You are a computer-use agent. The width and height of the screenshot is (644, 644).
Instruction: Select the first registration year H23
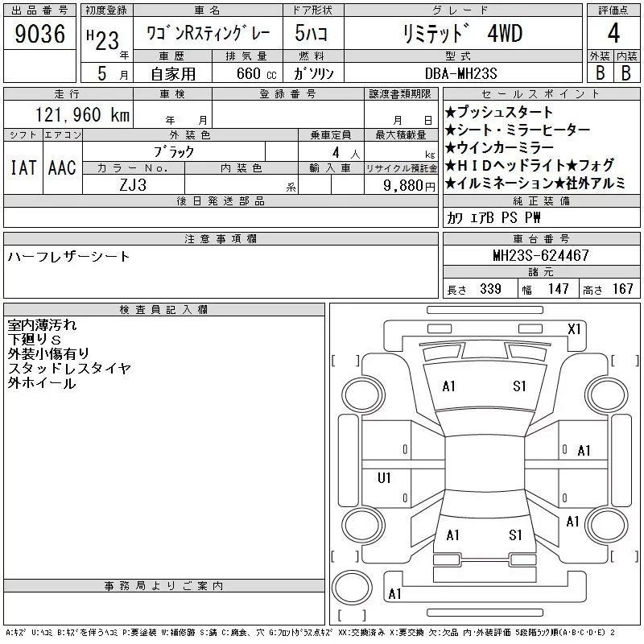point(103,40)
